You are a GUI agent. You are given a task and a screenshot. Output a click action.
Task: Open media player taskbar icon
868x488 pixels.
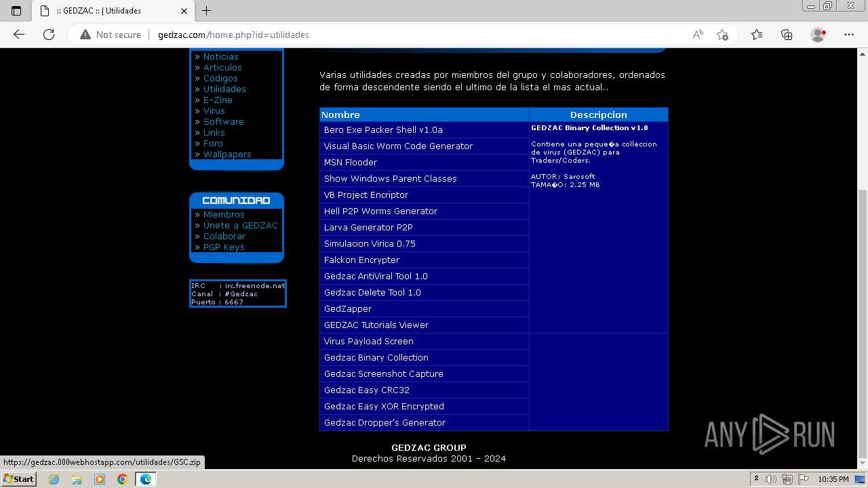(x=100, y=479)
